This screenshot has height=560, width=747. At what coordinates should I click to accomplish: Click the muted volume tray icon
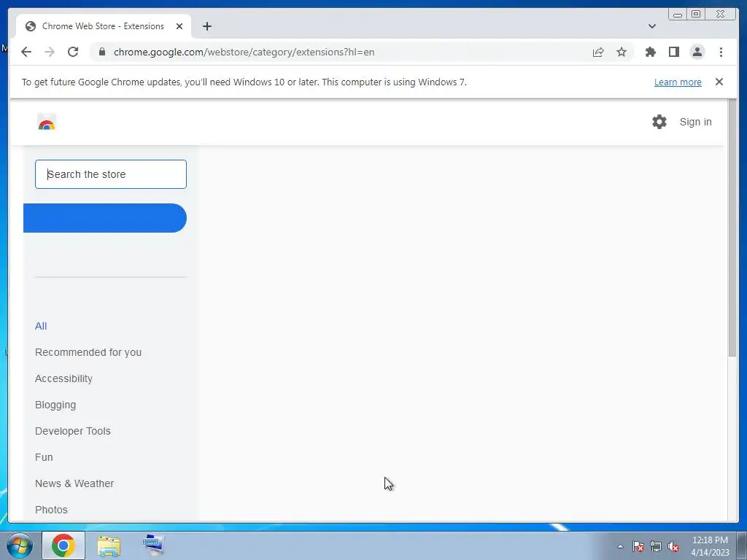[x=673, y=546]
